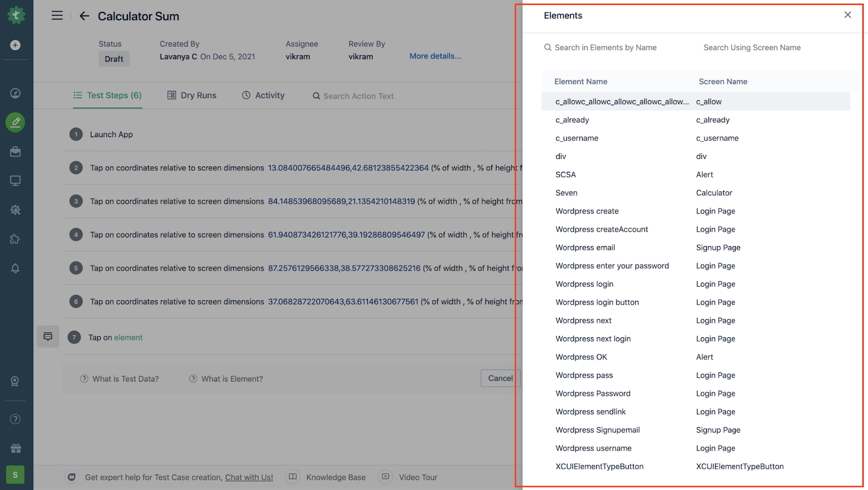Select step 6 coordinates 37.06828722070643
The image size is (868, 490).
(293, 301)
